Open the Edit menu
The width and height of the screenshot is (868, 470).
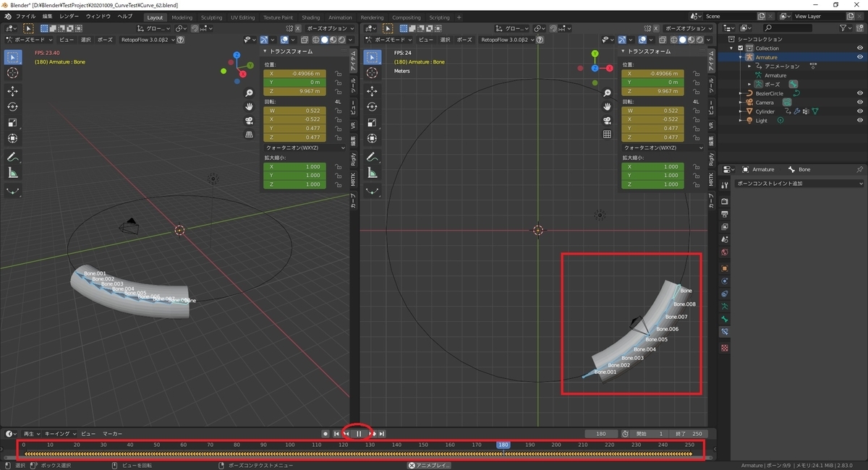tap(47, 16)
